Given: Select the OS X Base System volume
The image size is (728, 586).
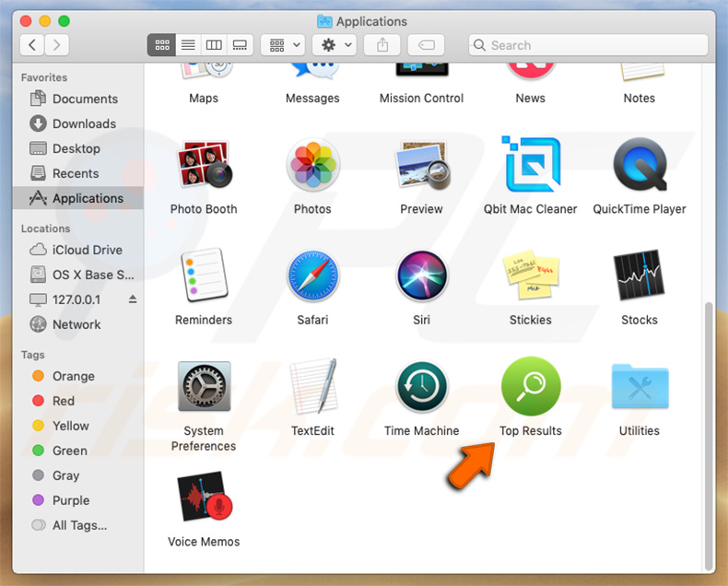Looking at the screenshot, I should coord(78,275).
